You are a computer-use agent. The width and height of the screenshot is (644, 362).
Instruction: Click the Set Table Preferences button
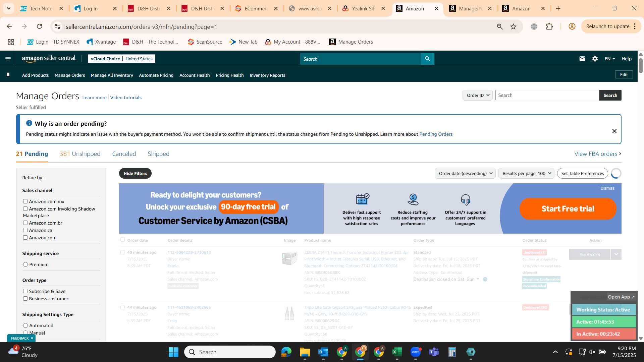(x=582, y=173)
